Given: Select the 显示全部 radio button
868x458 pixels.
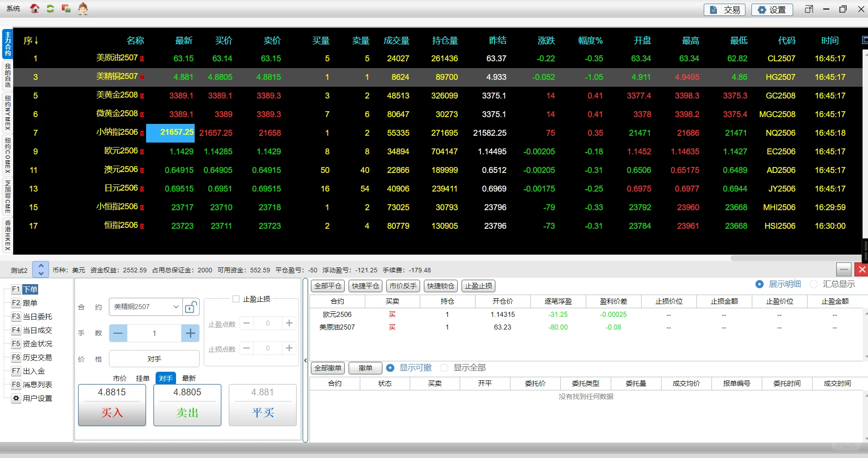Looking at the screenshot, I should (x=444, y=368).
